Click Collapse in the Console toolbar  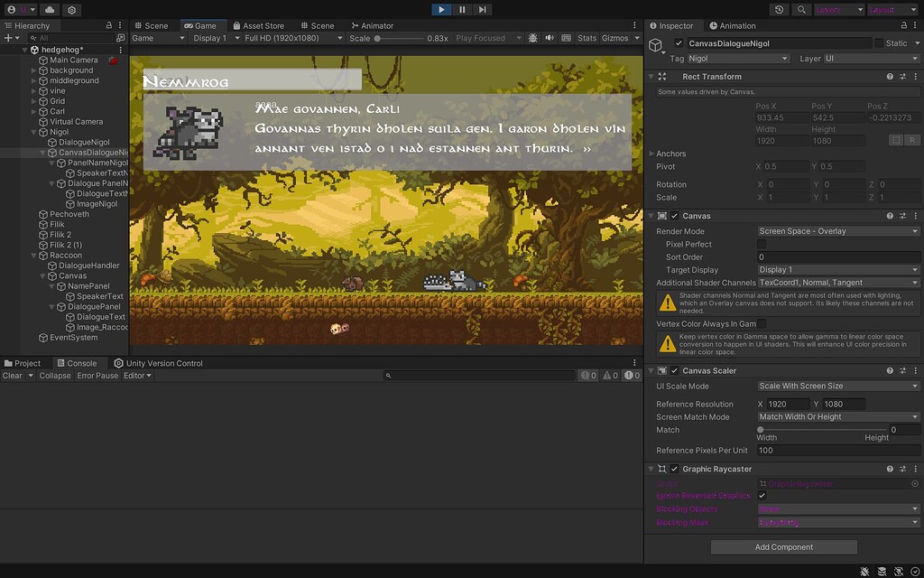click(55, 375)
